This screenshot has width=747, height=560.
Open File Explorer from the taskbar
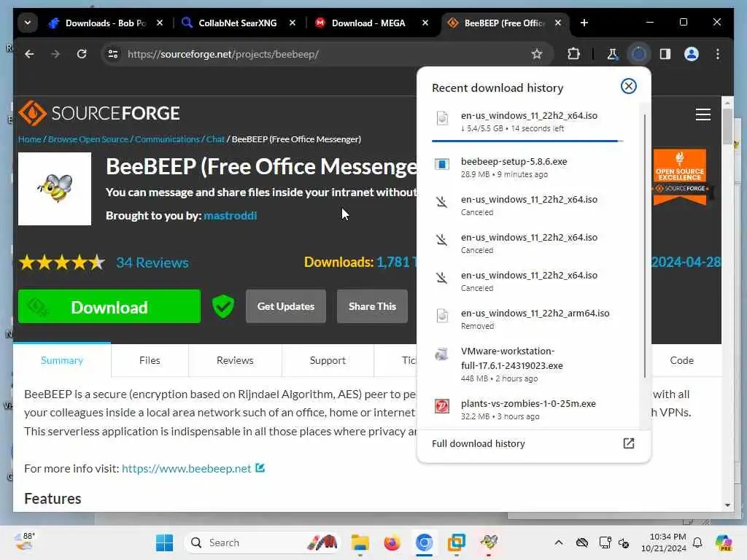360,542
